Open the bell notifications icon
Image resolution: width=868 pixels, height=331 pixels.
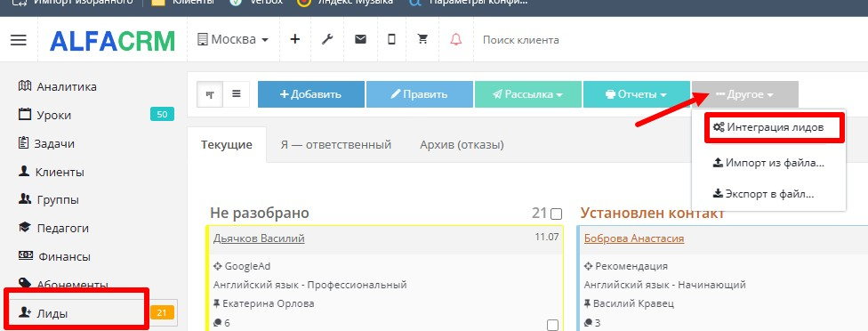(455, 39)
